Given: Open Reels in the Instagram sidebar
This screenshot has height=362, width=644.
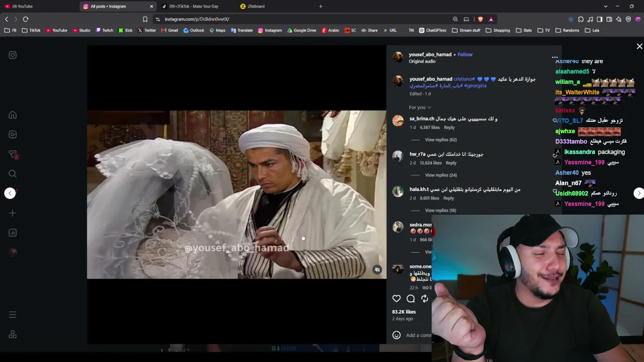Looking at the screenshot, I should (13, 134).
